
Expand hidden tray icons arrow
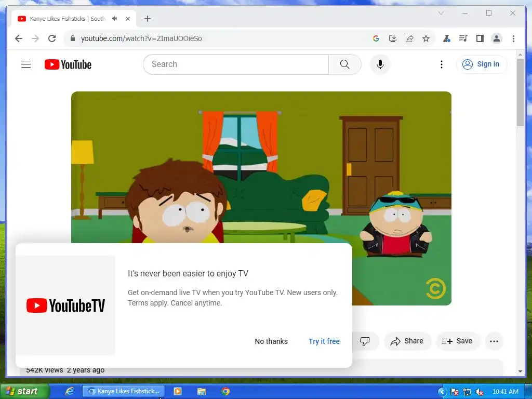click(x=442, y=392)
